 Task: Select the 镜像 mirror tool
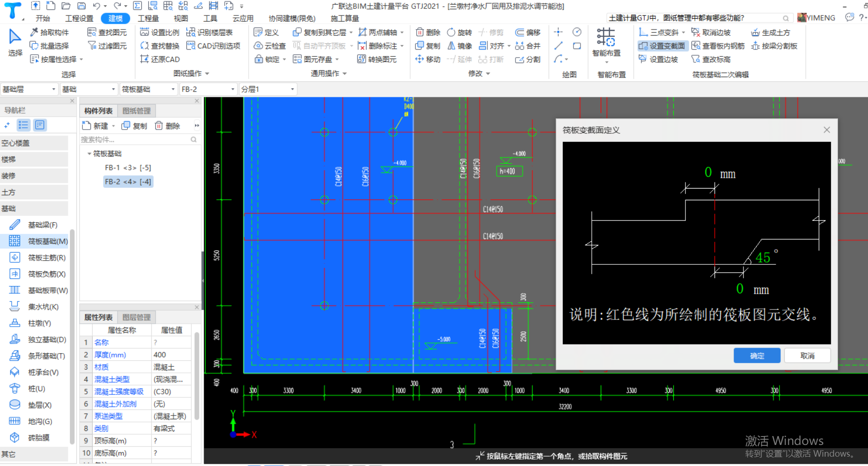point(459,46)
